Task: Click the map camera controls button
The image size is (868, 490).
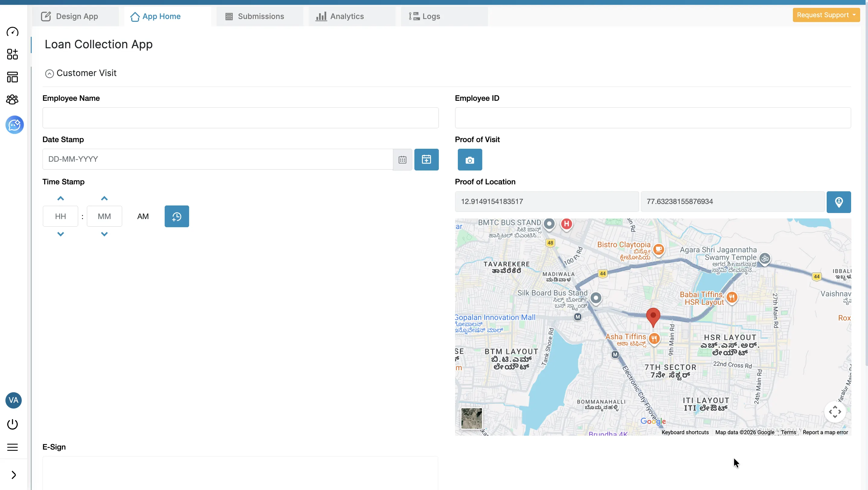Action: click(835, 412)
